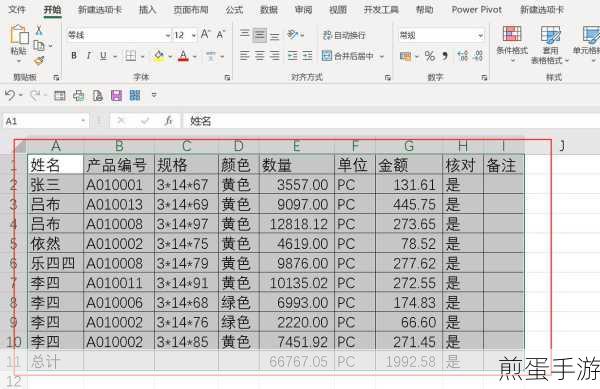Increase decimal places icon

(x=463, y=56)
